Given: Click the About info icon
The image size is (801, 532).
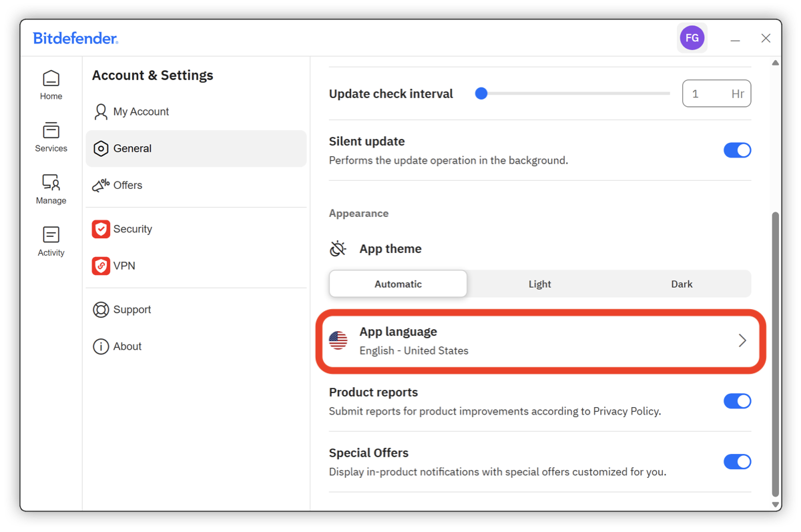Looking at the screenshot, I should pyautogui.click(x=101, y=346).
